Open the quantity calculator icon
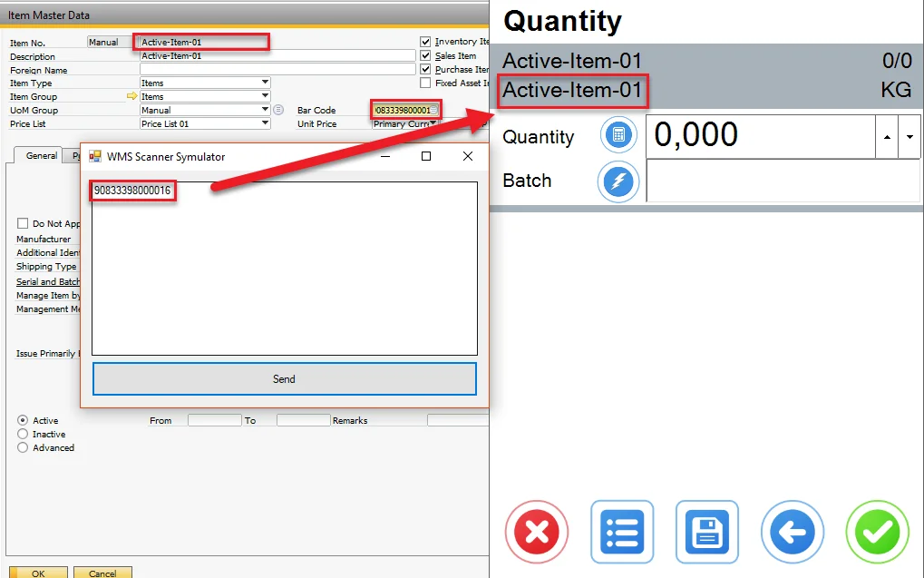The width and height of the screenshot is (924, 578). [x=618, y=136]
